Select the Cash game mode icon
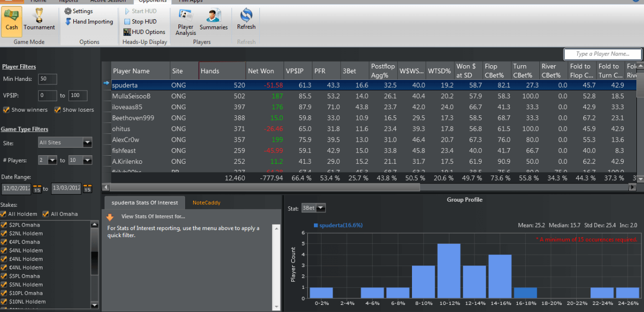 (12, 21)
